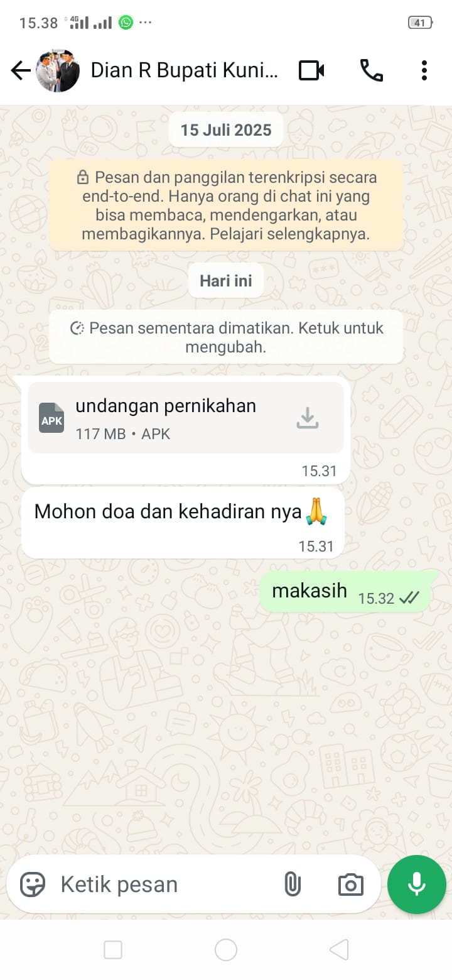Image resolution: width=452 pixels, height=980 pixels.
Task: Start a video call with Dian R
Action: click(x=311, y=71)
